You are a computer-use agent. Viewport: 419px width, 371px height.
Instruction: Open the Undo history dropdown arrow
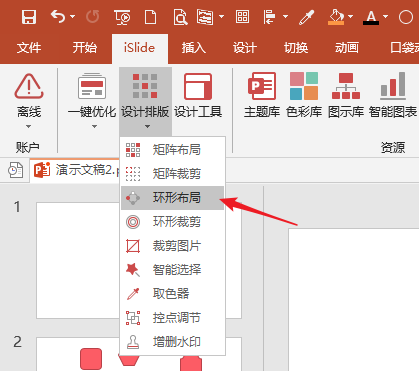pyautogui.click(x=73, y=16)
